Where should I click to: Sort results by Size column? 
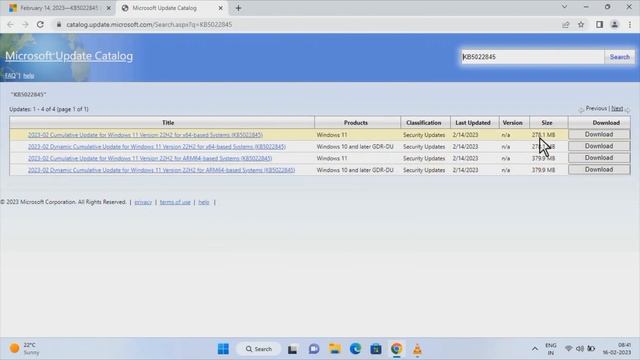pos(547,122)
